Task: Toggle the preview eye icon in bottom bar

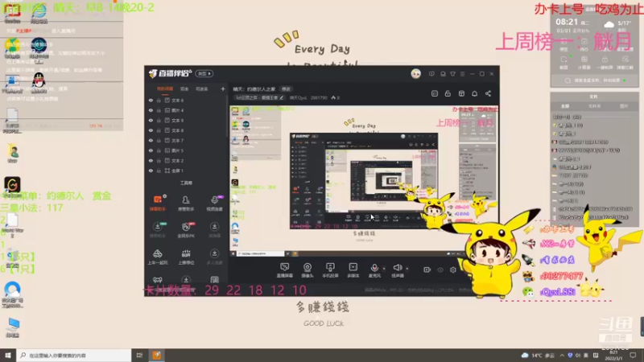Action: 440,269
